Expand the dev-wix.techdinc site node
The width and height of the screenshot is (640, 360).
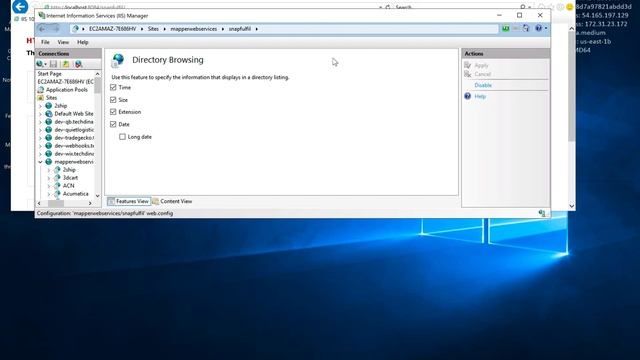[40, 154]
